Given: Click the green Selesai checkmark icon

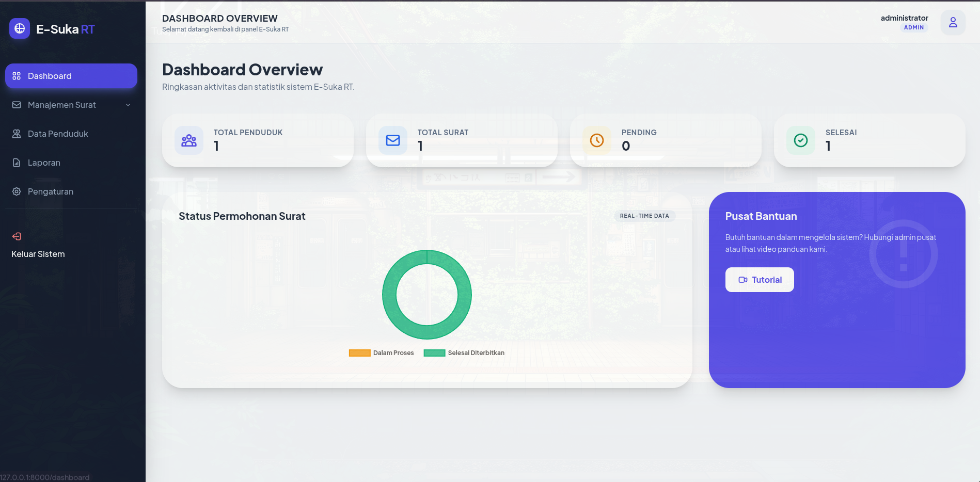Looking at the screenshot, I should click(x=800, y=140).
